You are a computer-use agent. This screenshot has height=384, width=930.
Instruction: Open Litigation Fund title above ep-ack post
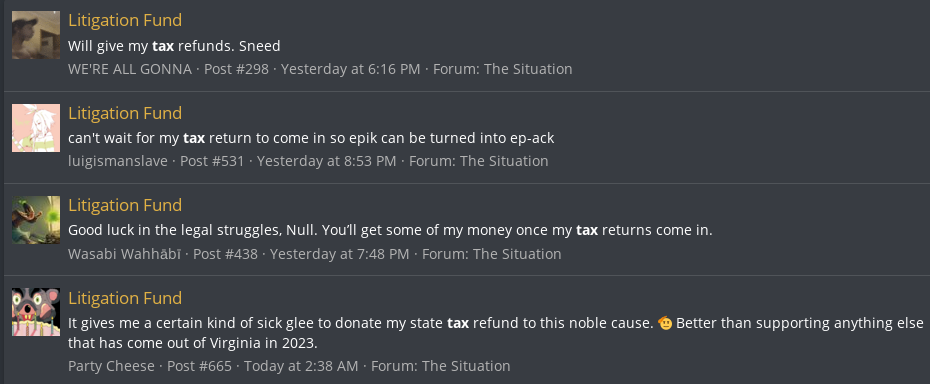125,113
